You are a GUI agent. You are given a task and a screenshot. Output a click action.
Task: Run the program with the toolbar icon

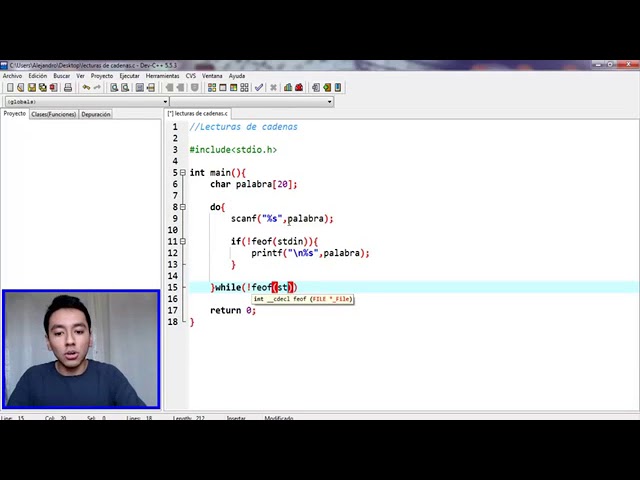point(223,87)
